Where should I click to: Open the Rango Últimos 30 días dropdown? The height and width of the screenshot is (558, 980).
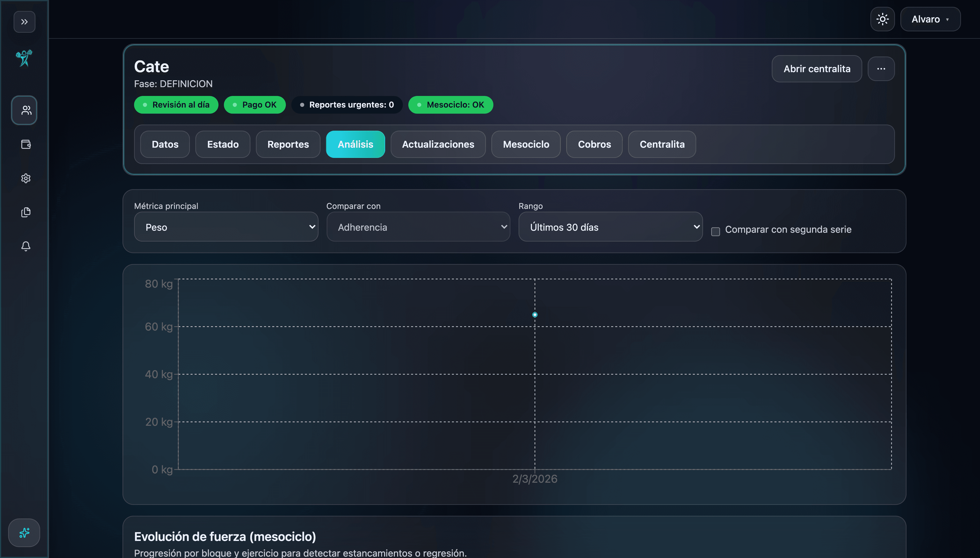click(610, 227)
